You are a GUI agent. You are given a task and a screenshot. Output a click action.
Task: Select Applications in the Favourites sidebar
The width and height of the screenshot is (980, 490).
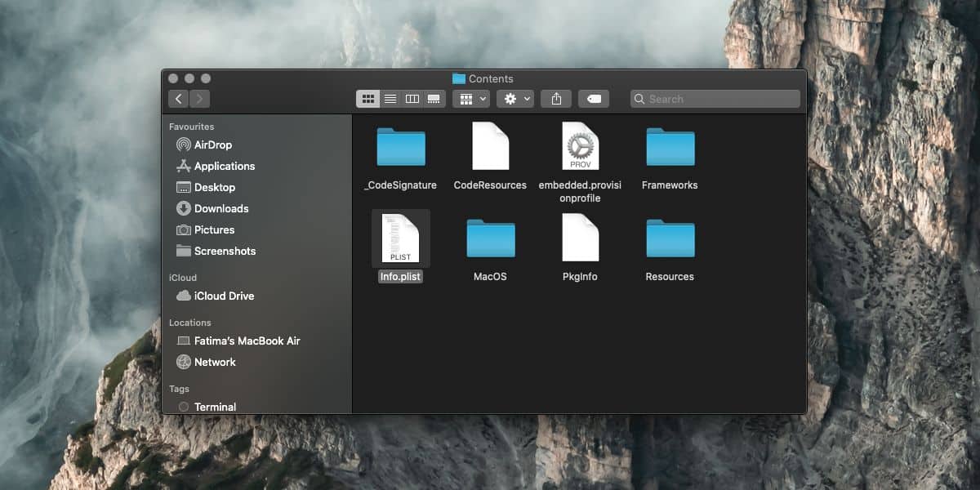point(216,166)
